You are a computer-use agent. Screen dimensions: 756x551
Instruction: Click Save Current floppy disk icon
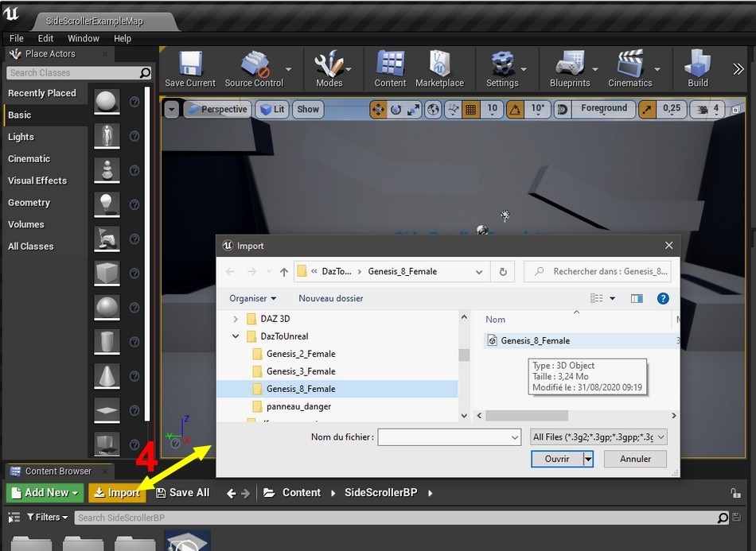coord(190,64)
